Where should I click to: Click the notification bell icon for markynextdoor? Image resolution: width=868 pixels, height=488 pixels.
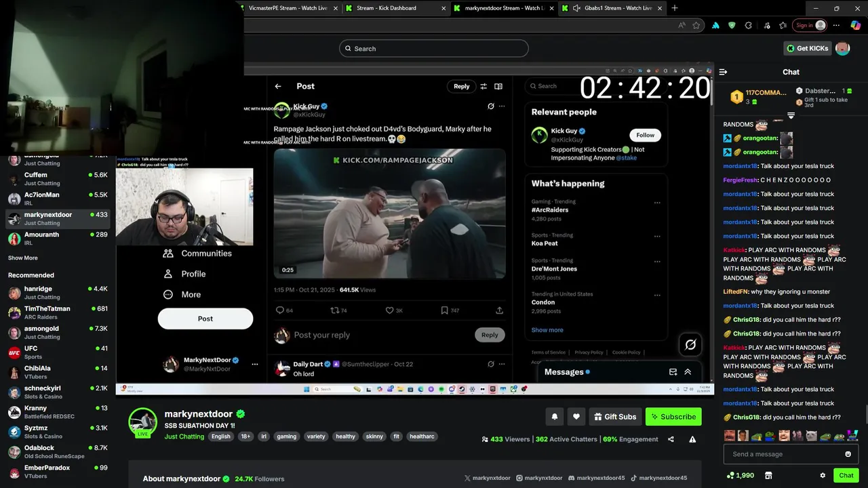click(x=555, y=417)
